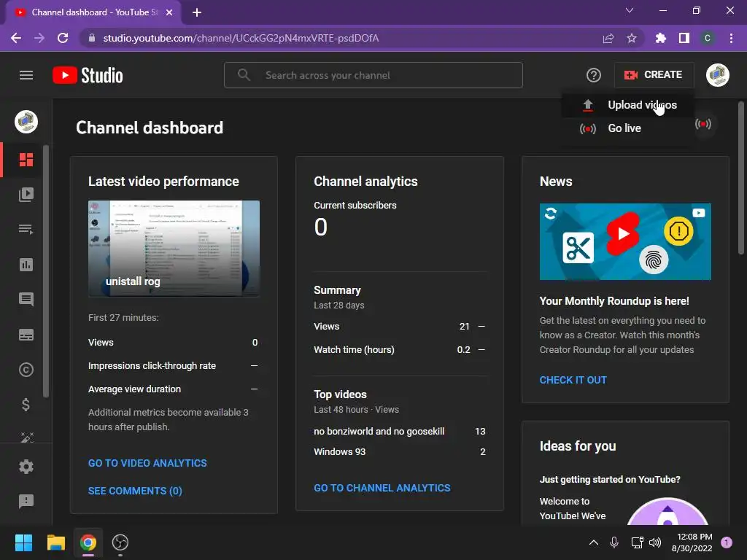This screenshot has height=560, width=747.
Task: Click 'Your Monthly Roundup is here!' heading
Action: (614, 301)
